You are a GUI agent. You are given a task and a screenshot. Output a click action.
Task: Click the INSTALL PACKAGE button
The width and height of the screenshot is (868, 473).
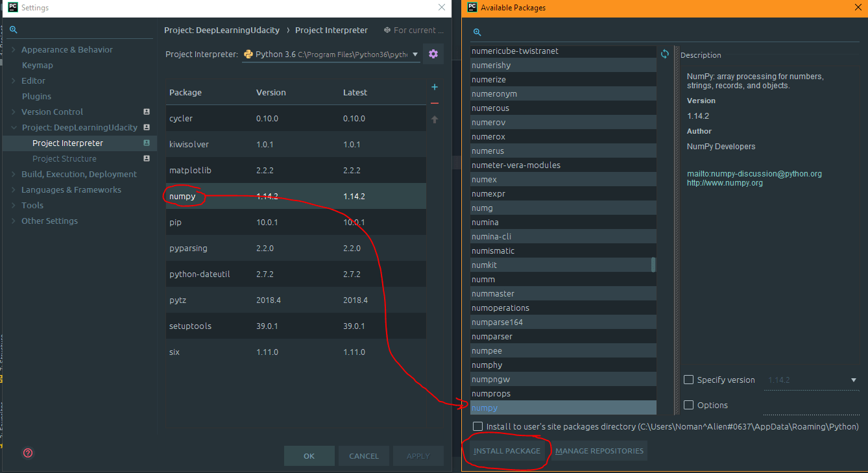click(507, 451)
